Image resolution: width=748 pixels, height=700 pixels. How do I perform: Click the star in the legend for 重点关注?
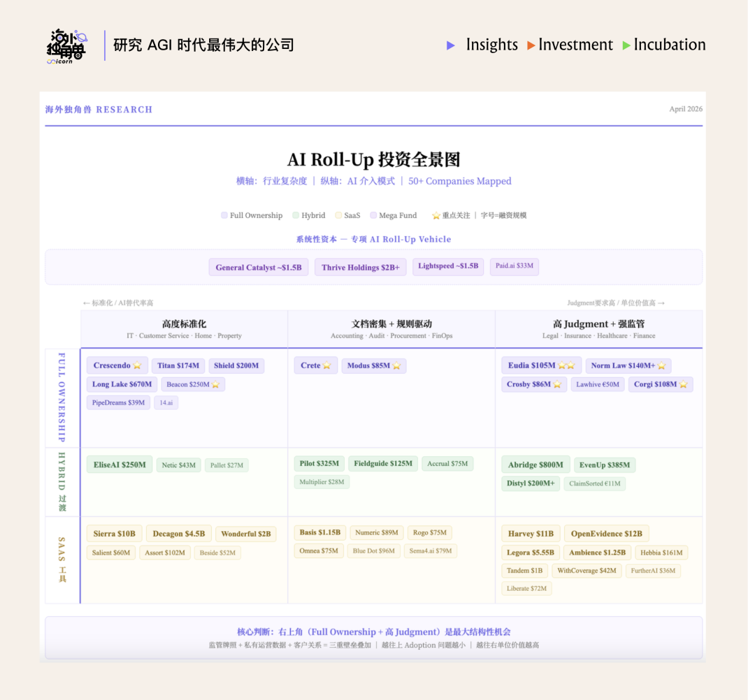point(436,216)
